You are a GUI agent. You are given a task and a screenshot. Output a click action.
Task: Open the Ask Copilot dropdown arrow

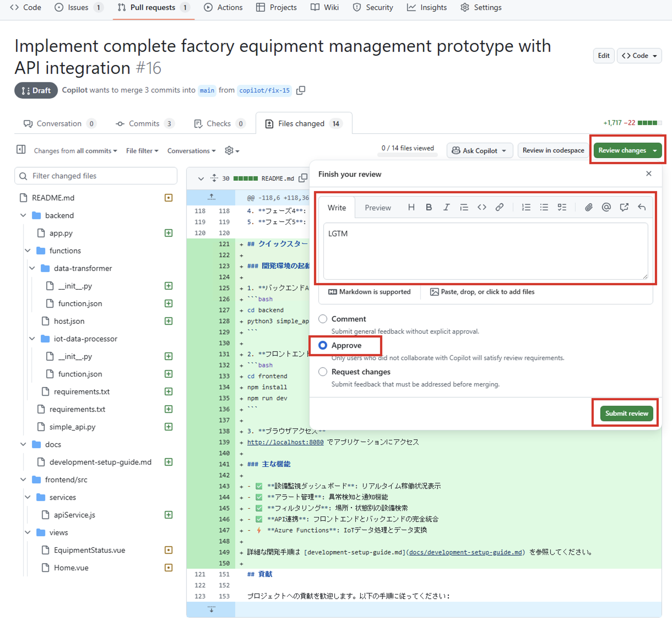tap(504, 151)
